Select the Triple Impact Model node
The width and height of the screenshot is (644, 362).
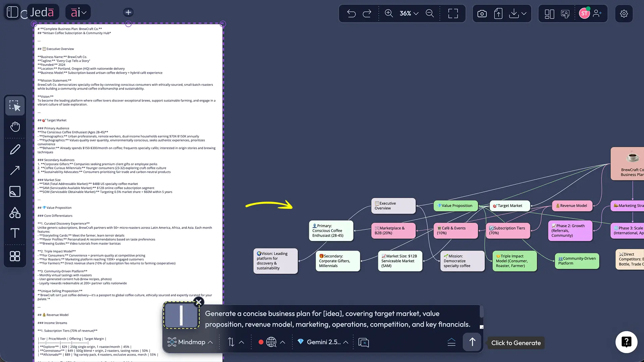(x=515, y=261)
